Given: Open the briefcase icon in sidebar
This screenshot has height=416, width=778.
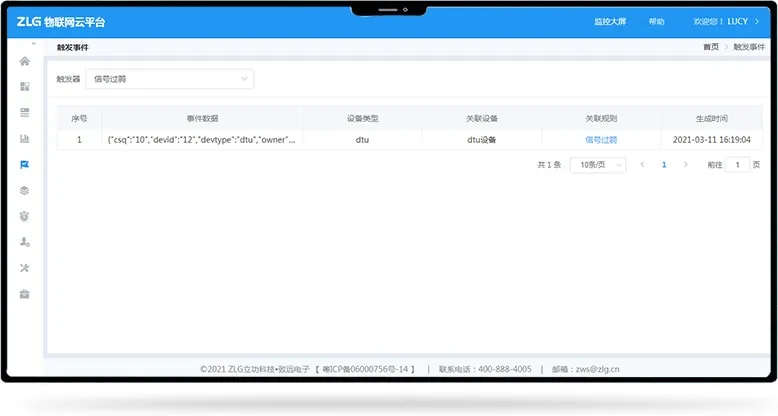Looking at the screenshot, I should (25, 294).
